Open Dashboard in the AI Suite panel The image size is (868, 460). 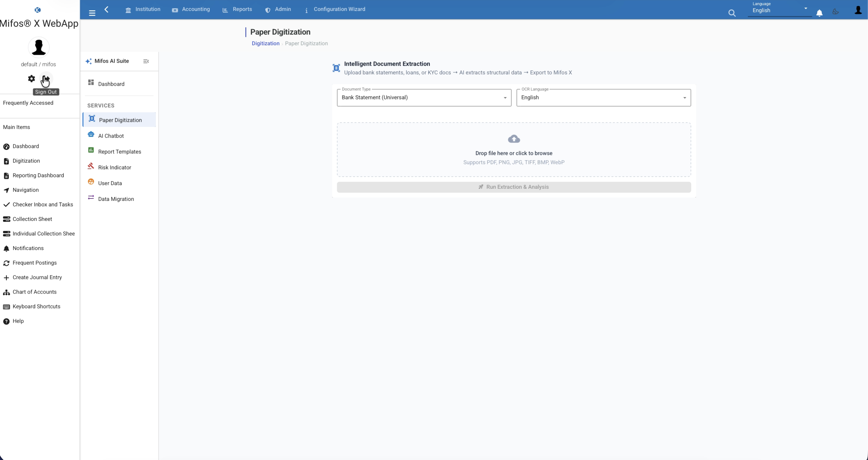coord(119,84)
